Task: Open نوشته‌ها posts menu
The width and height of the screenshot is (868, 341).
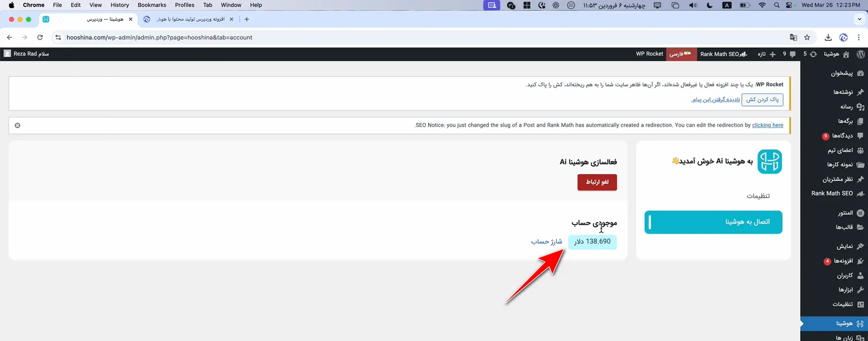Action: [x=848, y=92]
